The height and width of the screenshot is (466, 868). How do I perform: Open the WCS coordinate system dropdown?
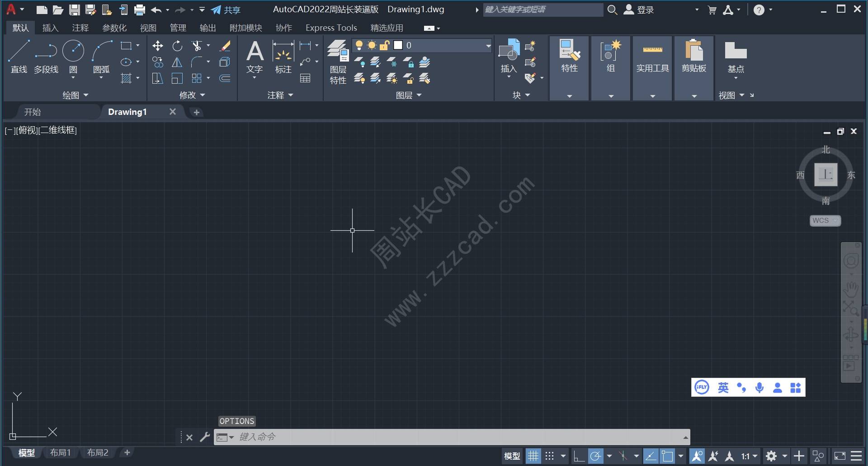[825, 220]
